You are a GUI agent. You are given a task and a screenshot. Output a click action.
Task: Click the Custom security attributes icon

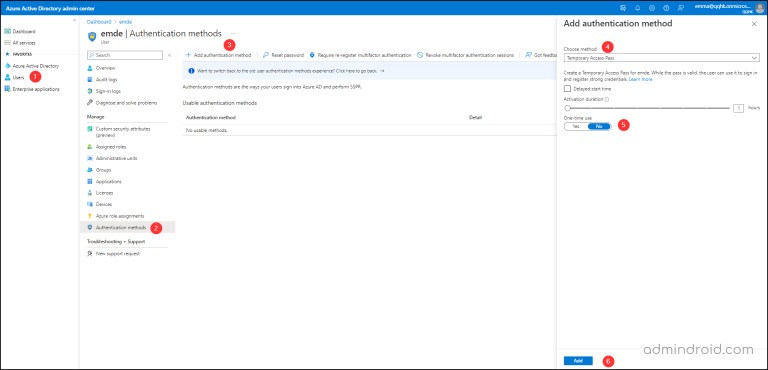click(x=90, y=128)
